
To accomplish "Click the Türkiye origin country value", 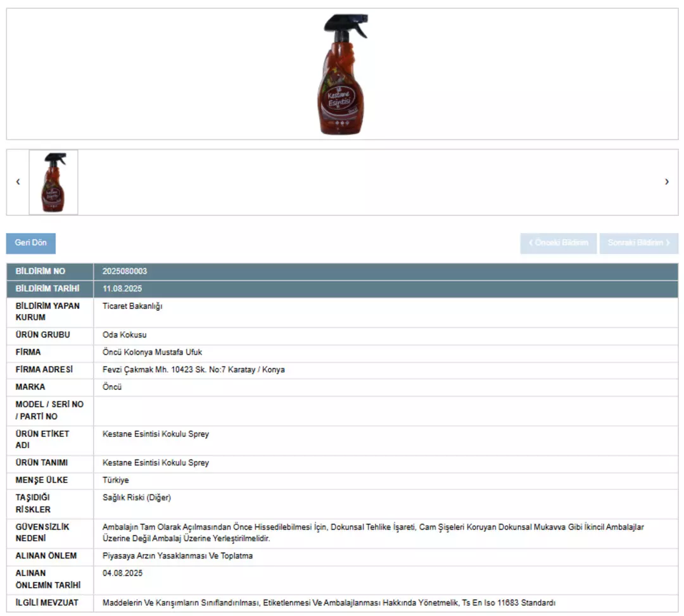I will (115, 481).
